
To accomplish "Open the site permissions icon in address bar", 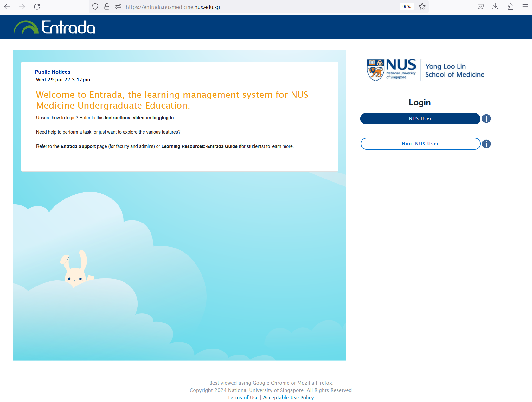I will pyautogui.click(x=118, y=7).
